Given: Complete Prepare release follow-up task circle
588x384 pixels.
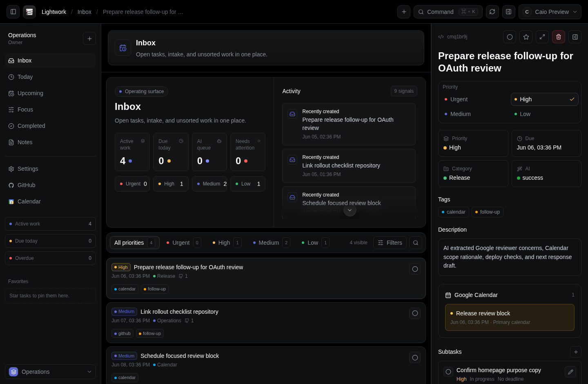Looking at the screenshot, I should (x=415, y=269).
